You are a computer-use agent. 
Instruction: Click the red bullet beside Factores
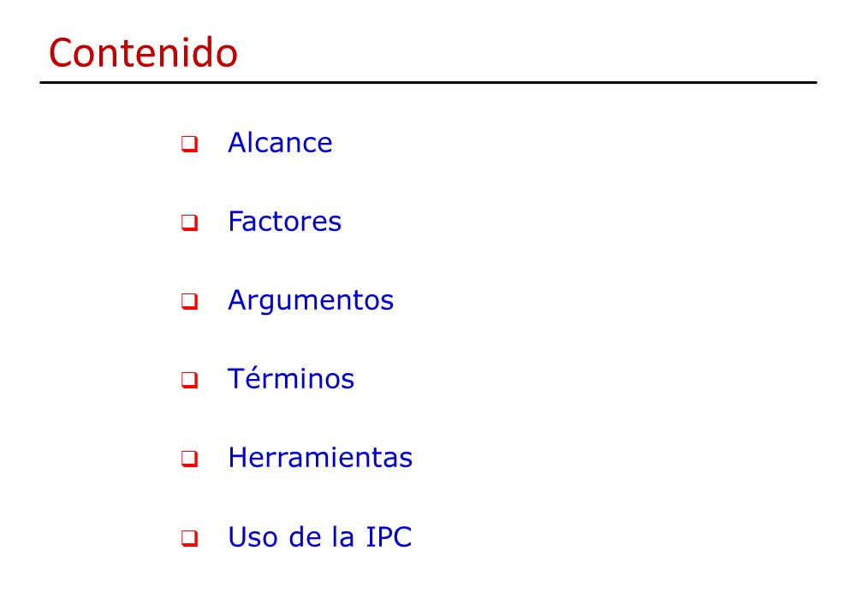coord(189,222)
